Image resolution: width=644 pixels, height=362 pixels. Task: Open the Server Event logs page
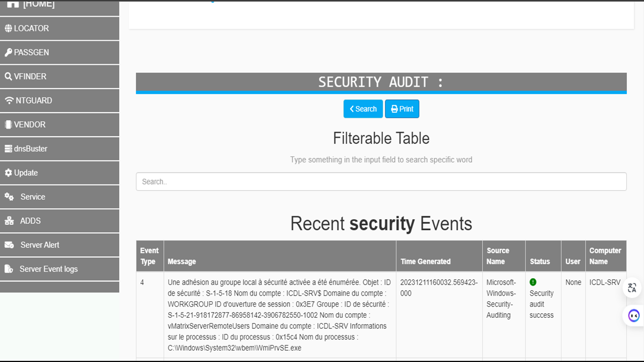[x=48, y=269]
